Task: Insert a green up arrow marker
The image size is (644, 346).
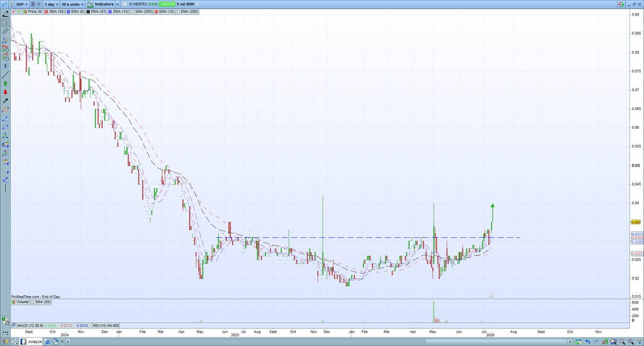Action: pyautogui.click(x=5, y=84)
